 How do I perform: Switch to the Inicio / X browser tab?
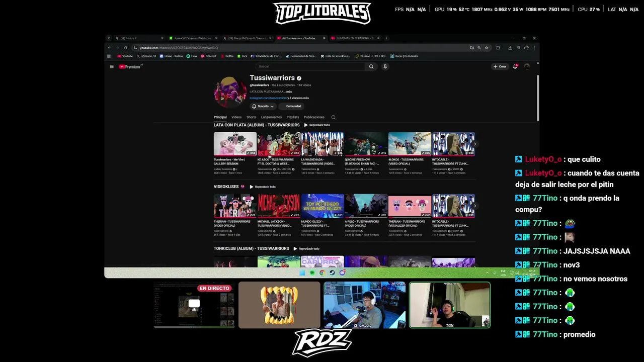pos(138,38)
